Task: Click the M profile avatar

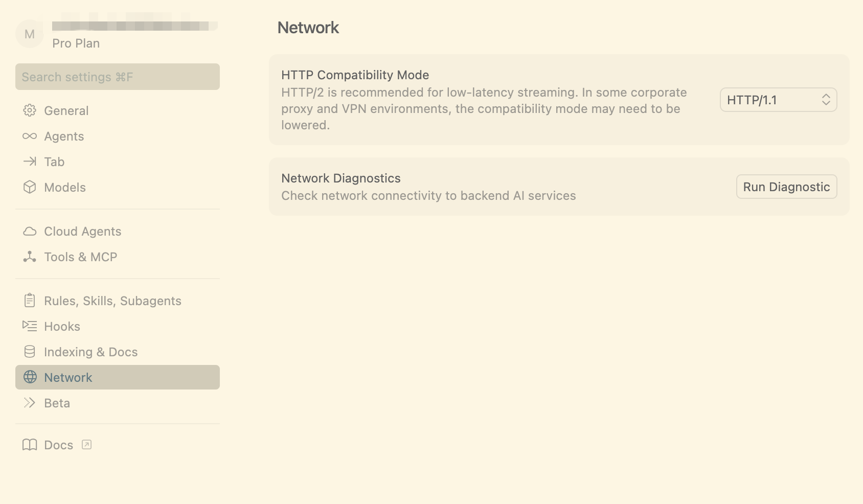Action: click(30, 34)
